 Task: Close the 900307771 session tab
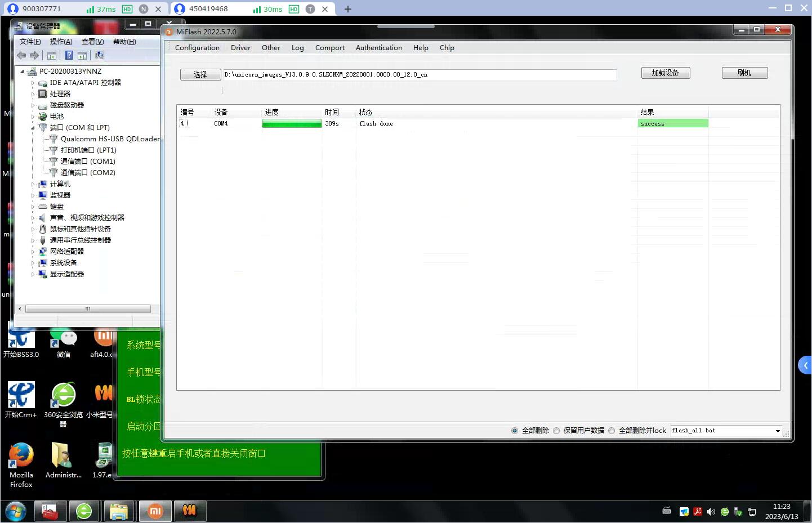(158, 9)
